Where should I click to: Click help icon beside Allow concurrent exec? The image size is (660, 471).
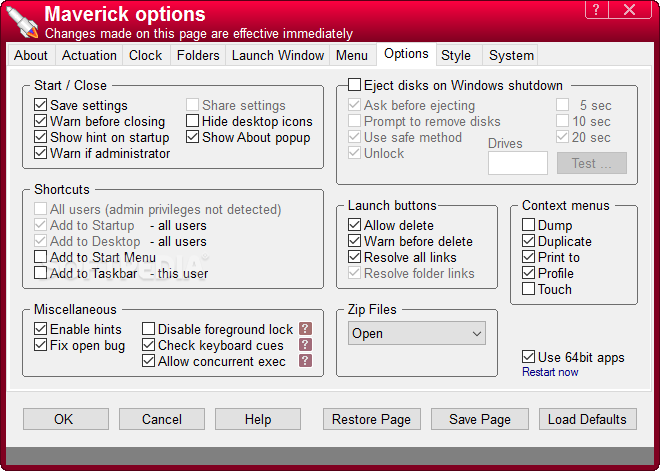pos(306,361)
